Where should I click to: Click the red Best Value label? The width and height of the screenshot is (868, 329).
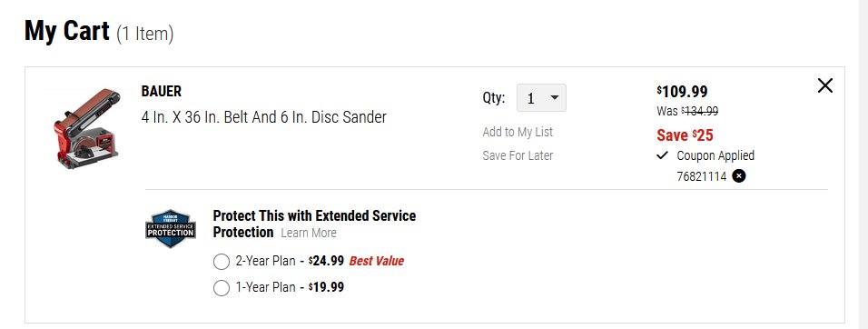pyautogui.click(x=377, y=261)
